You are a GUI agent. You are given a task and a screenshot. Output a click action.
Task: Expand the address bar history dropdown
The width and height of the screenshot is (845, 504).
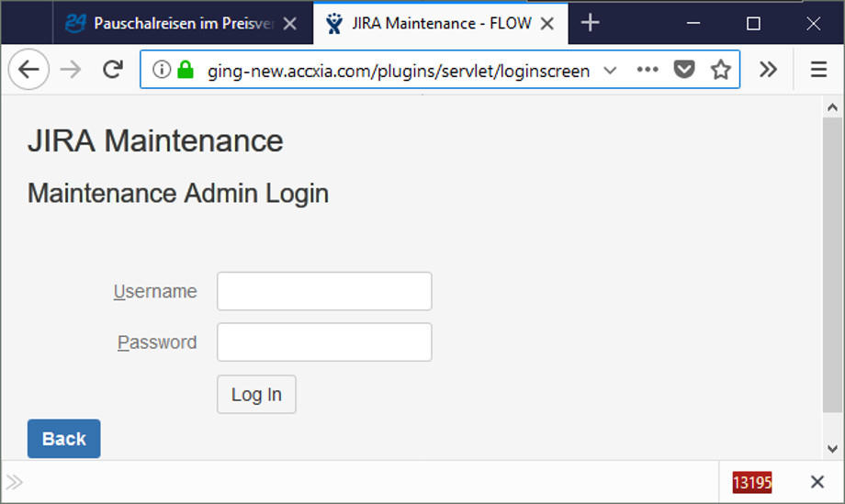pos(610,70)
